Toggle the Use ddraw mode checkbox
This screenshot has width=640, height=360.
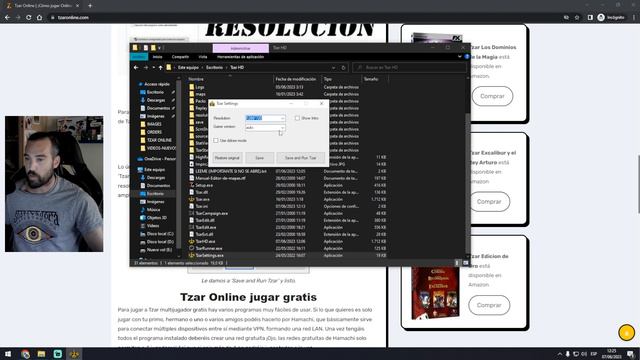(x=216, y=140)
